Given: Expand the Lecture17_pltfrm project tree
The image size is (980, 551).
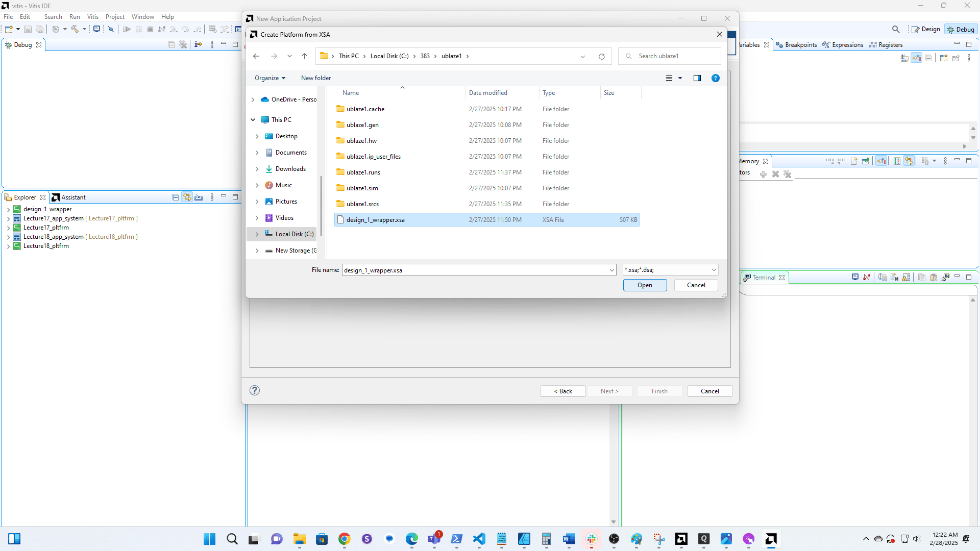Looking at the screenshot, I should point(8,228).
